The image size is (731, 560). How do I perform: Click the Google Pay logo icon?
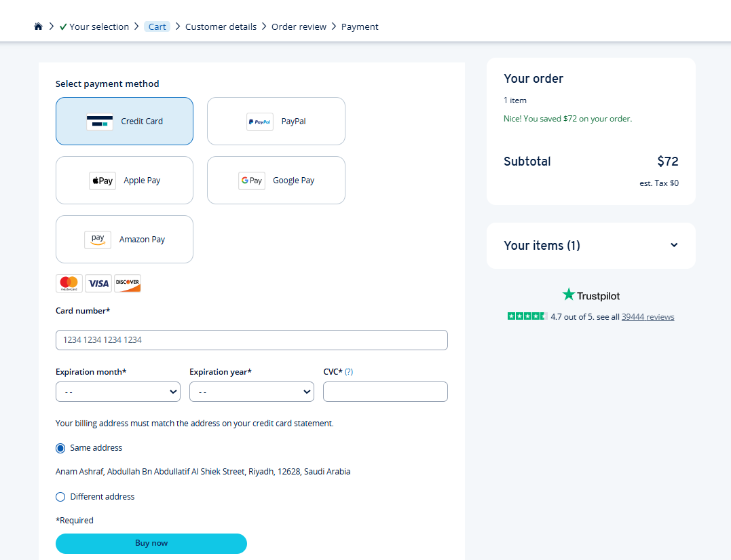coord(252,181)
